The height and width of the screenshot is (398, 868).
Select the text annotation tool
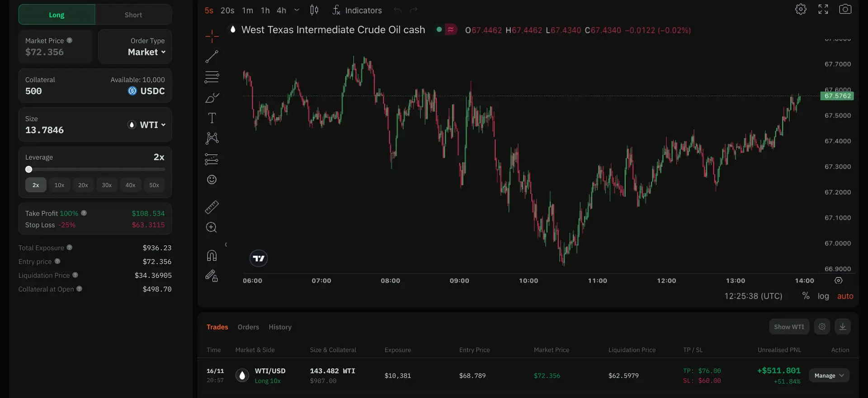[x=212, y=118]
